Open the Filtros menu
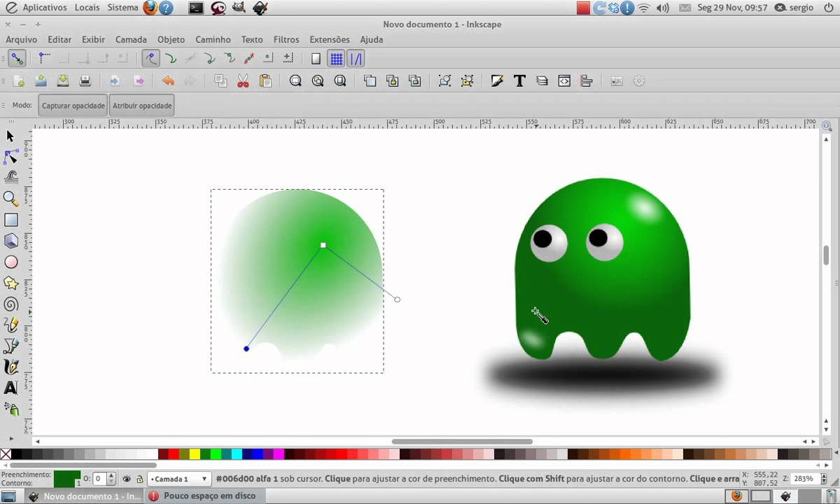This screenshot has width=840, height=504. coord(286,40)
